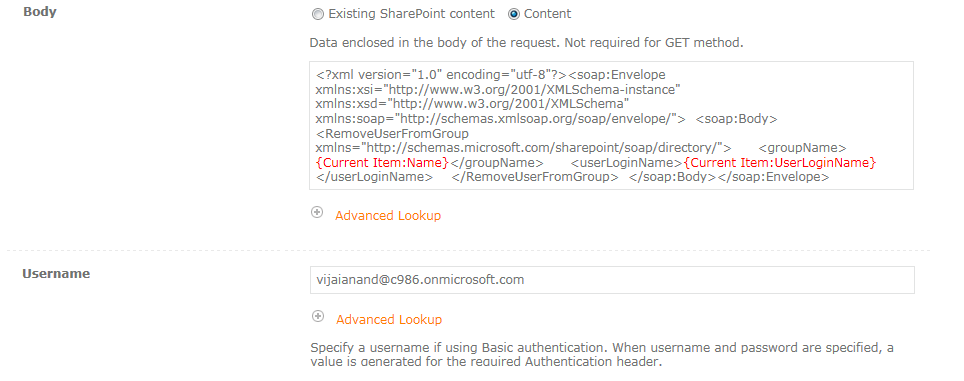The width and height of the screenshot is (964, 381).
Task: Place cursor on RemoveUserFromGroup opening tag
Action: pos(392,133)
